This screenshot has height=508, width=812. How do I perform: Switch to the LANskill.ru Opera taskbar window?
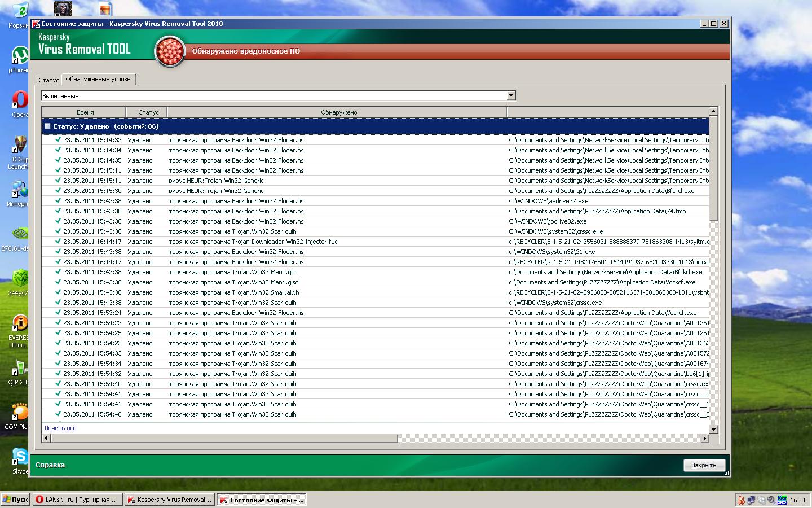(77, 500)
